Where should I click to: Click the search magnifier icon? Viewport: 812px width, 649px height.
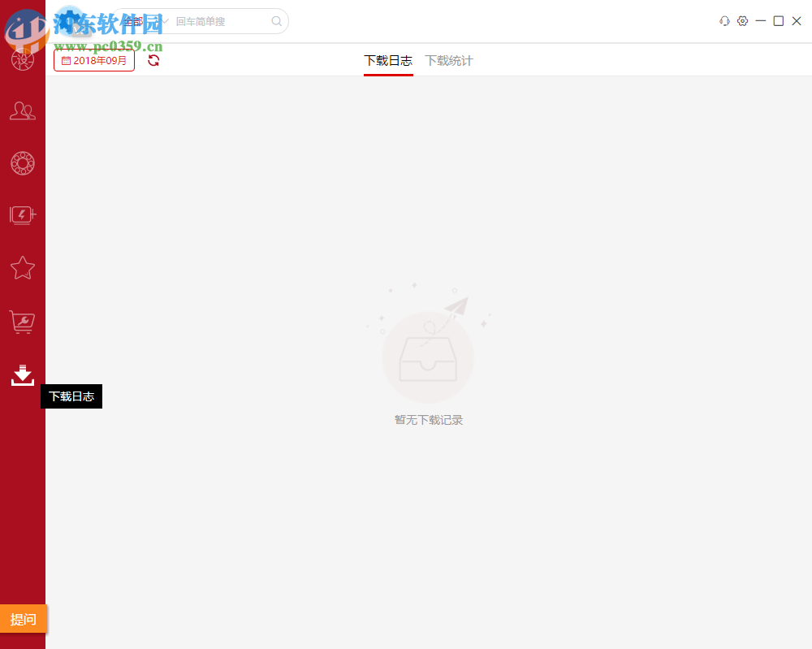pyautogui.click(x=276, y=21)
